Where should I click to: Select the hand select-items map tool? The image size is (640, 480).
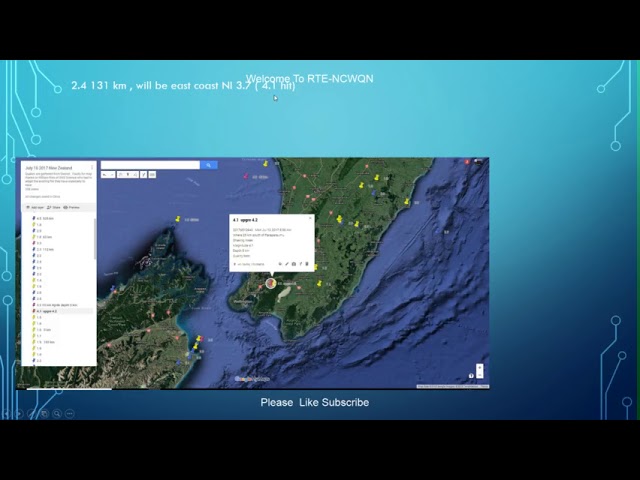(x=120, y=175)
